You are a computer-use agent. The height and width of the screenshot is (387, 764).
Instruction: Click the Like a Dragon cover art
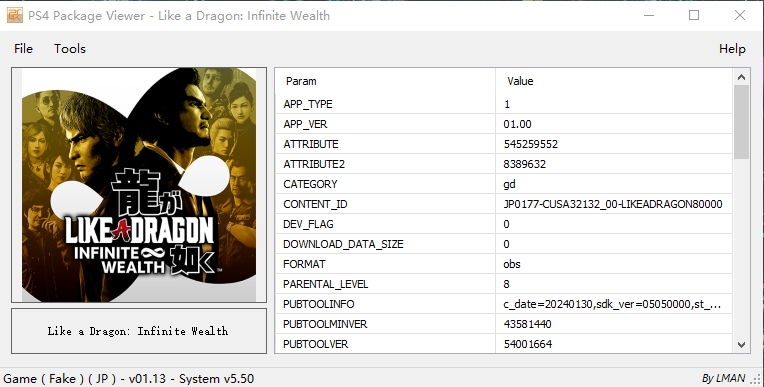click(139, 185)
